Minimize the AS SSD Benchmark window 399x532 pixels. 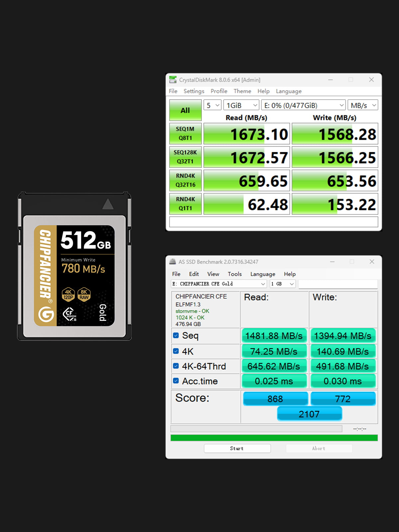tap(332, 262)
